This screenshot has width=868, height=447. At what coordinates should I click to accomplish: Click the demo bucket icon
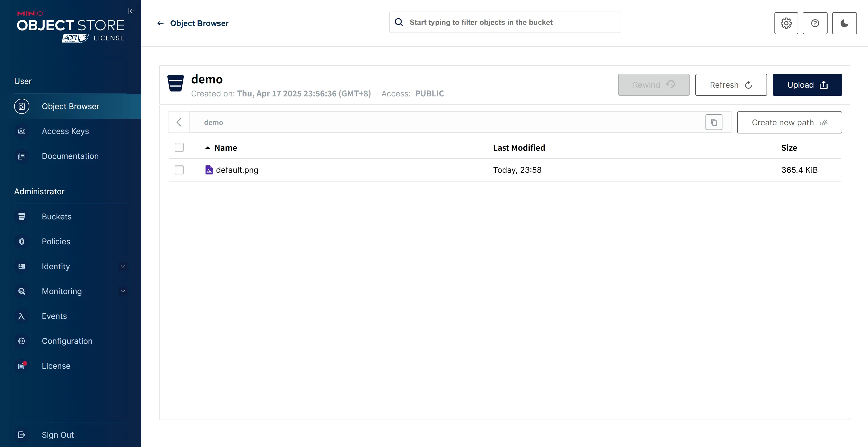coord(176,83)
